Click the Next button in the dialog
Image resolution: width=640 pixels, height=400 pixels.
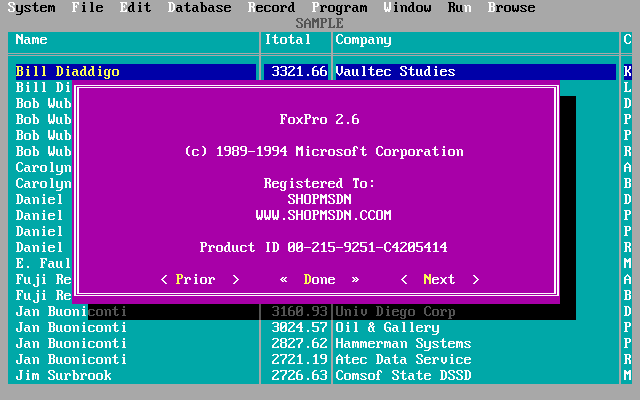(x=440, y=280)
